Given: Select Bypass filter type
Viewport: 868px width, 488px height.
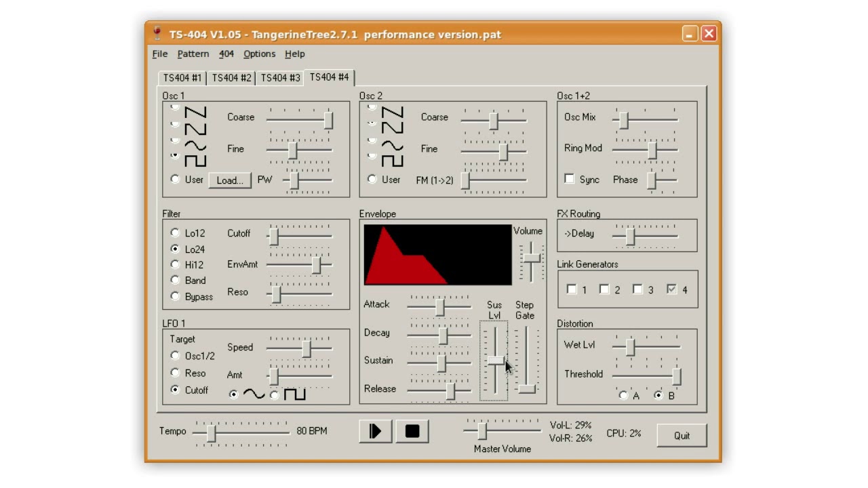Looking at the screenshot, I should point(176,296).
